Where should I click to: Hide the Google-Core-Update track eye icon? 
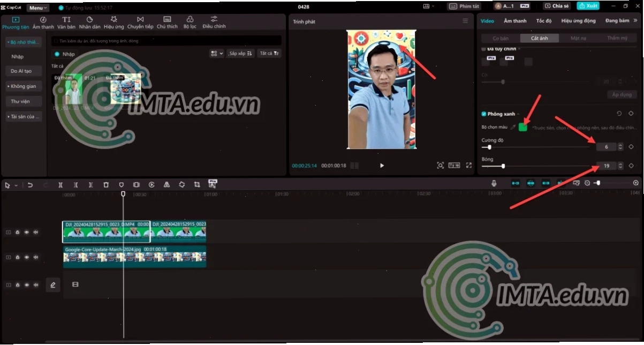click(26, 257)
